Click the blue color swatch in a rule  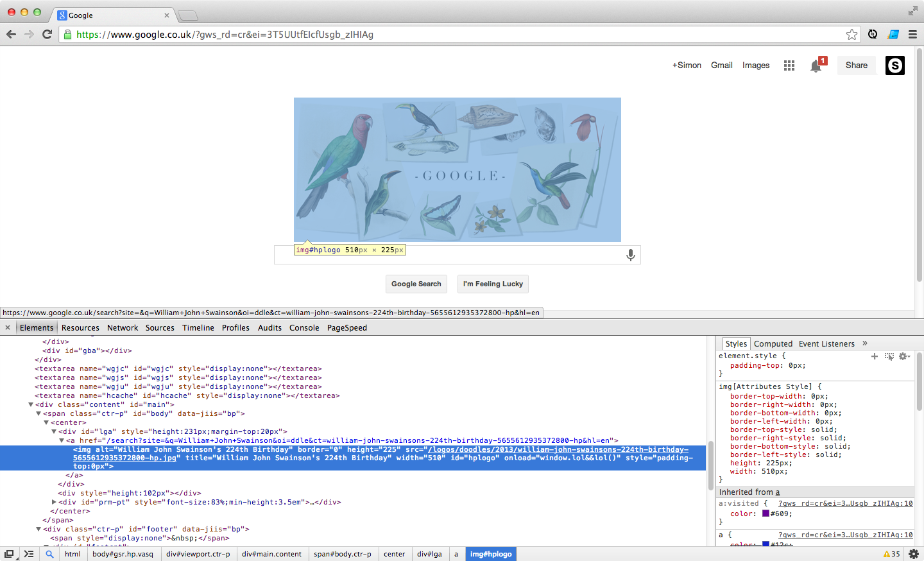(766, 544)
